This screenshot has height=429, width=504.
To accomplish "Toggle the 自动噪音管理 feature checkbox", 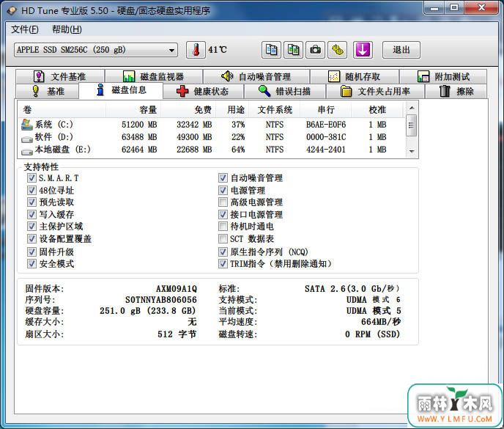I will pyautogui.click(x=223, y=178).
